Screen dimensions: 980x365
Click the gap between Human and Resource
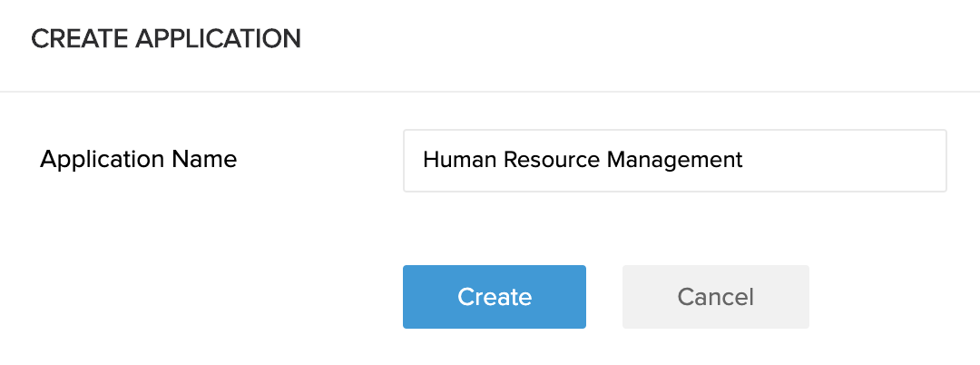pos(499,161)
